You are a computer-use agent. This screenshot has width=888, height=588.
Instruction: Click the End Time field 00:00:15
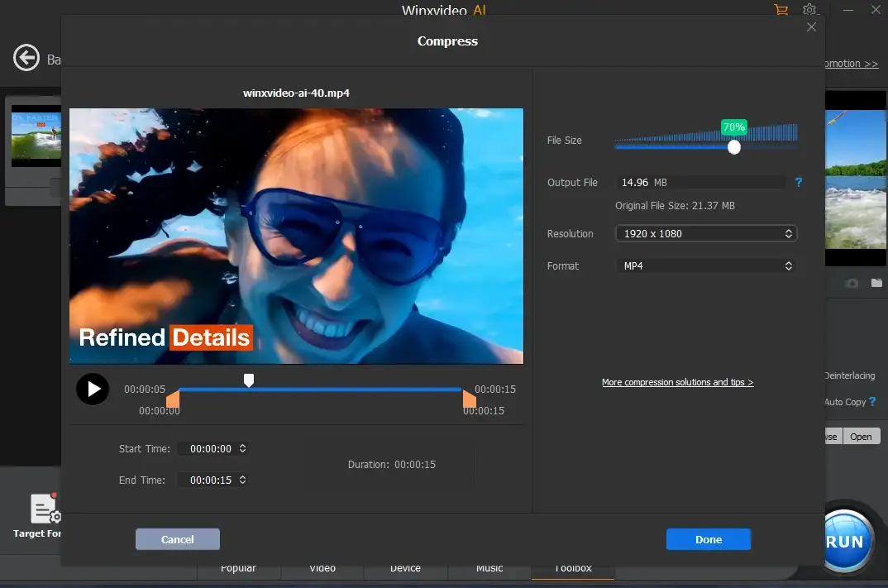pyautogui.click(x=211, y=480)
